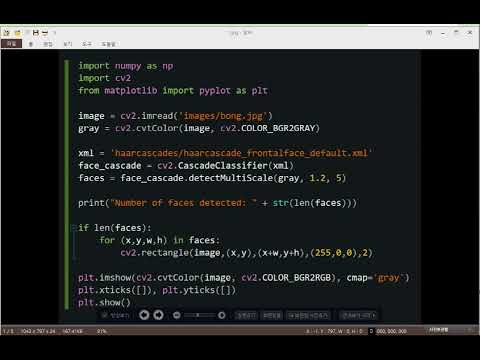This screenshot has height=360, width=480.
Task: Click the 'images/bong.jpg' string in code
Action: (x=223, y=116)
